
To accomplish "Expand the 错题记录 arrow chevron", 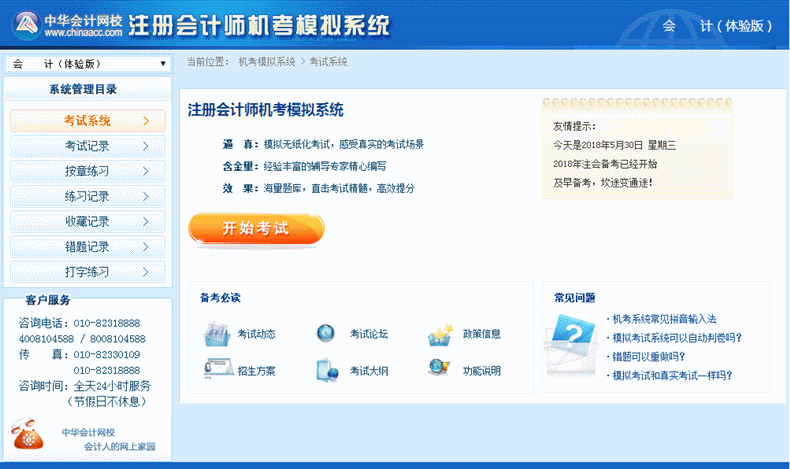I will pos(146,246).
